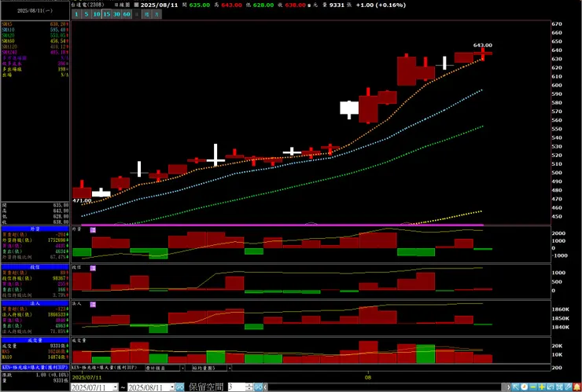This screenshot has width=582, height=392.
Task: Click the MA10 14874張 row in volume panel
Action: click(x=35, y=357)
